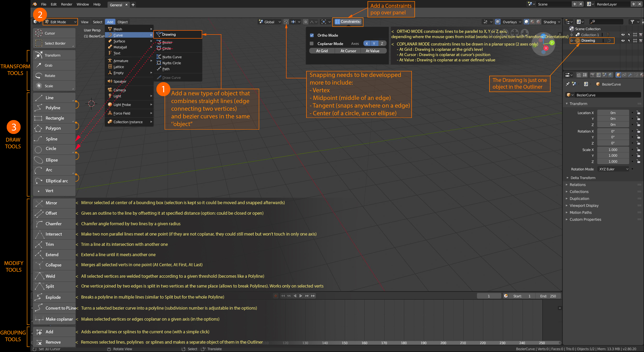Click the Grouping Add button
The width and height of the screenshot is (644, 352).
click(x=54, y=332)
